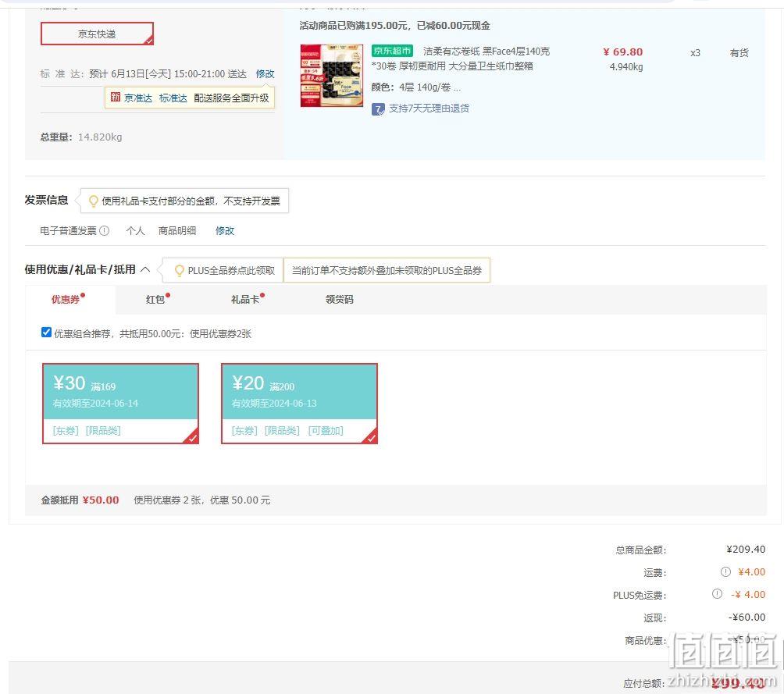Switch to the 礼品卡 tab

(245, 300)
